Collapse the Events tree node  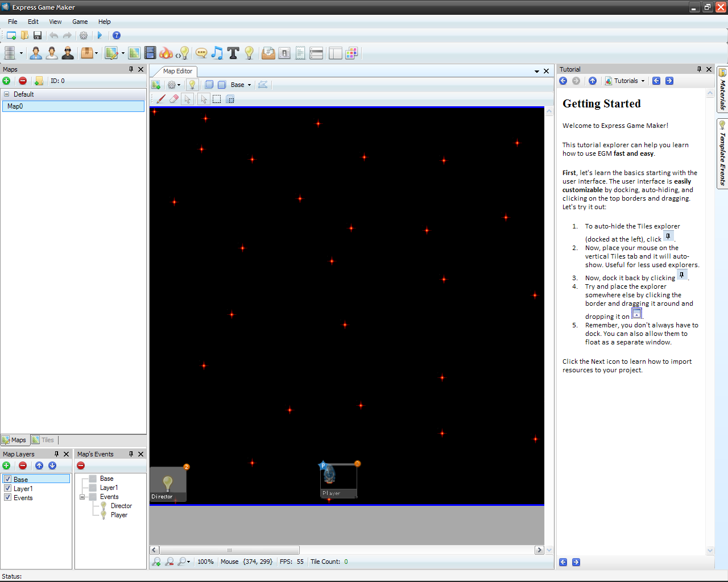click(x=82, y=497)
